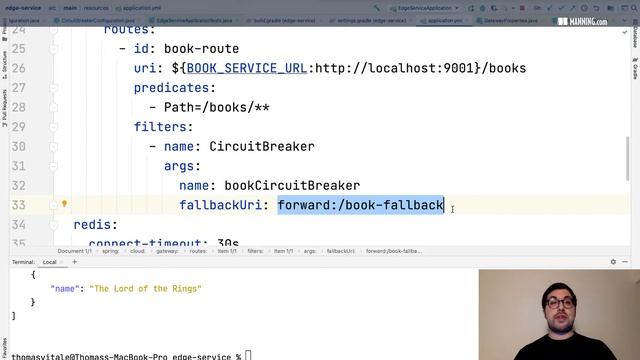Click the Debug bug icon in the toolbar
Image resolution: width=640 pixels, height=360 pixels.
tap(482, 8)
